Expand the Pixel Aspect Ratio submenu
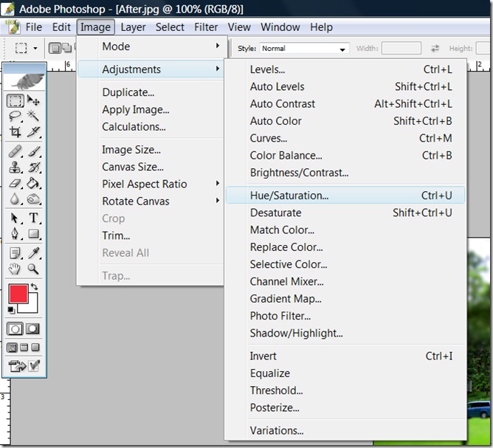Image resolution: width=493 pixels, height=448 pixels. coord(151,184)
